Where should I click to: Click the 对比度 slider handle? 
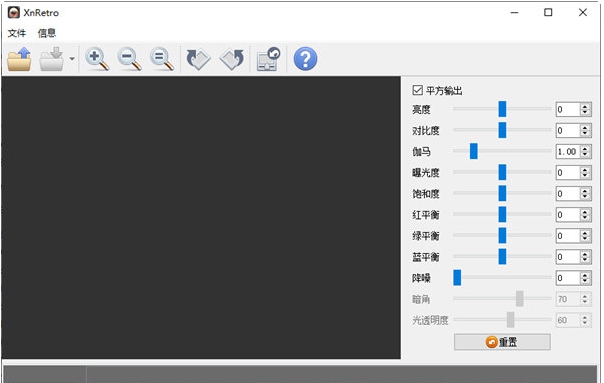click(x=502, y=130)
